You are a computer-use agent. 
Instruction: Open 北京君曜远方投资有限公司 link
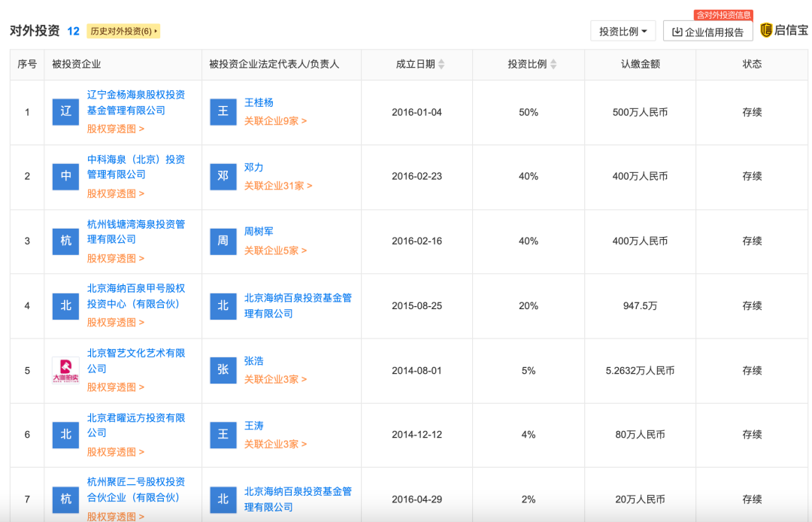(135, 425)
